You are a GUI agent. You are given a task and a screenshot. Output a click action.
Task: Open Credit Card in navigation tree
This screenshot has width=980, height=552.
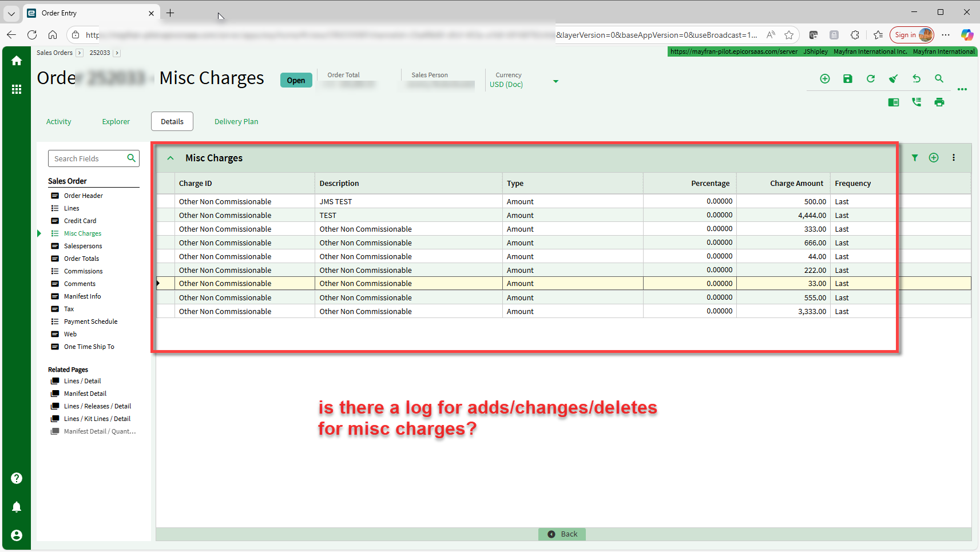[80, 221]
